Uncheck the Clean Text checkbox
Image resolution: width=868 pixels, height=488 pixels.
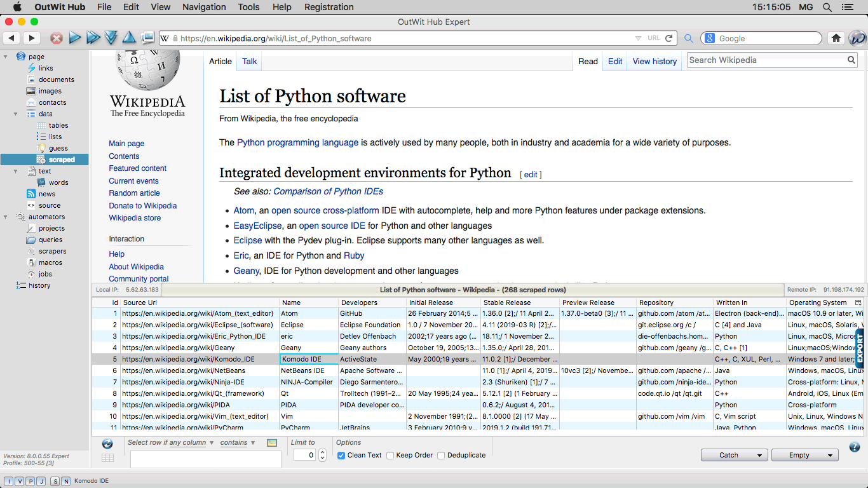tap(341, 455)
